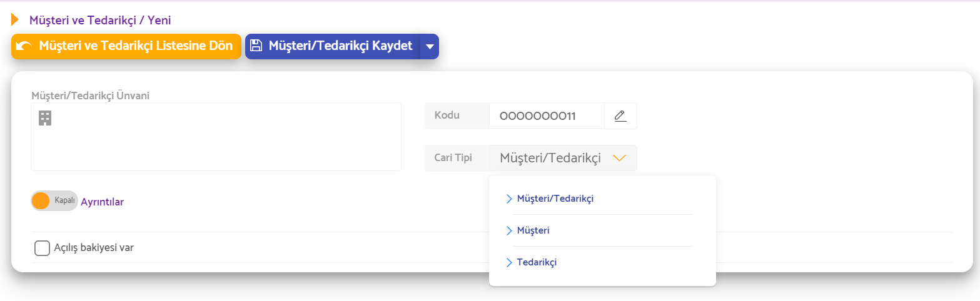Screen dimensions: 980x301
Task: Click into the Müşteri/Tedarikçi Ünvanı text area
Action: (x=216, y=137)
